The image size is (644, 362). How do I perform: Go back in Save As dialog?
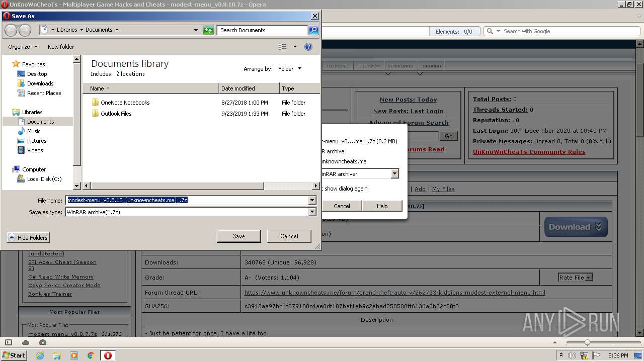11,30
